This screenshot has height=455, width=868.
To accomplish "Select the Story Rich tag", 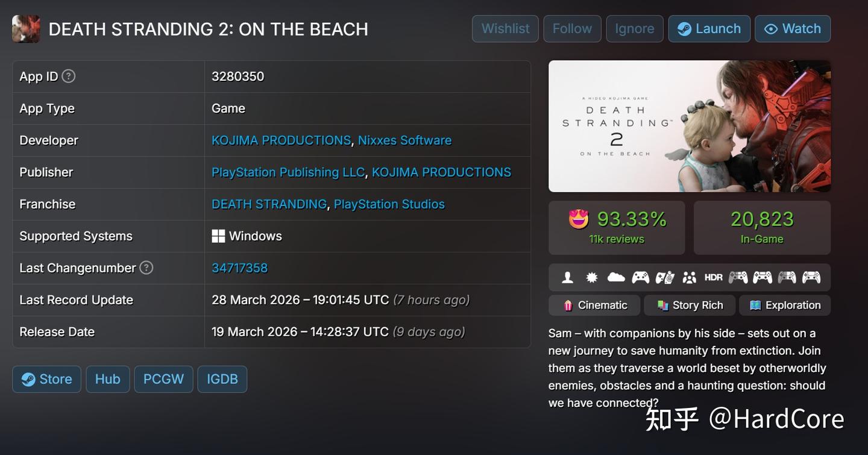I will (x=690, y=306).
